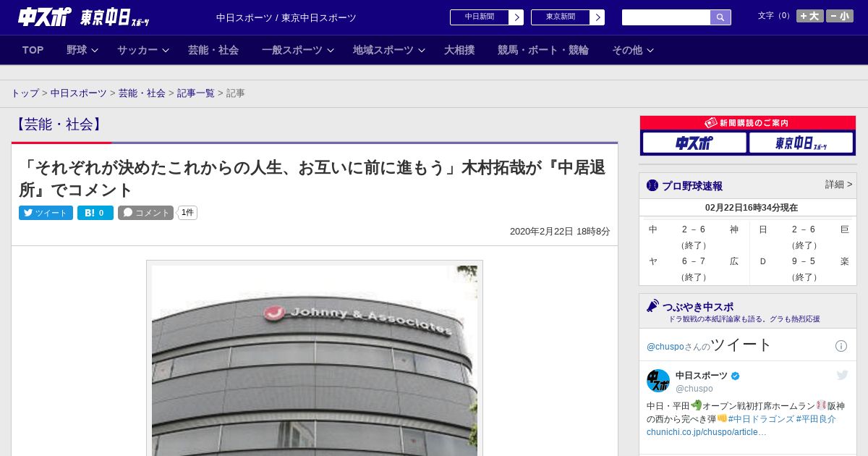
Task: Click 記事一覧 breadcrumb link
Action: 196,93
